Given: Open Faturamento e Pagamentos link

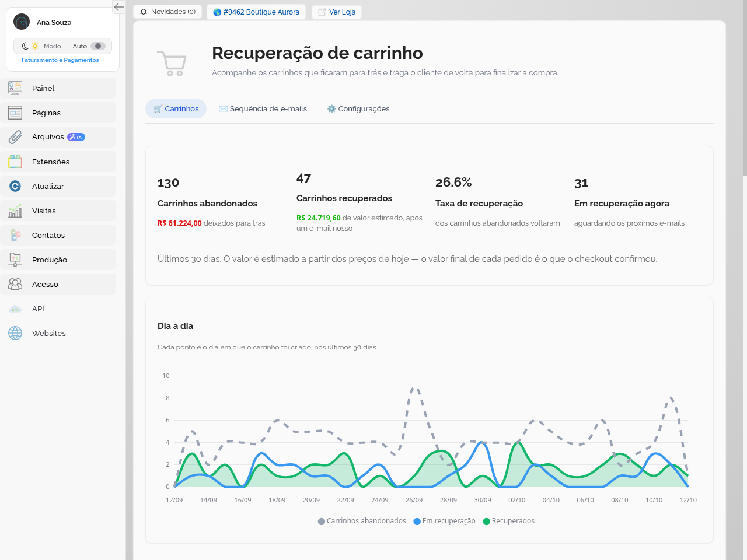Looking at the screenshot, I should [x=60, y=60].
